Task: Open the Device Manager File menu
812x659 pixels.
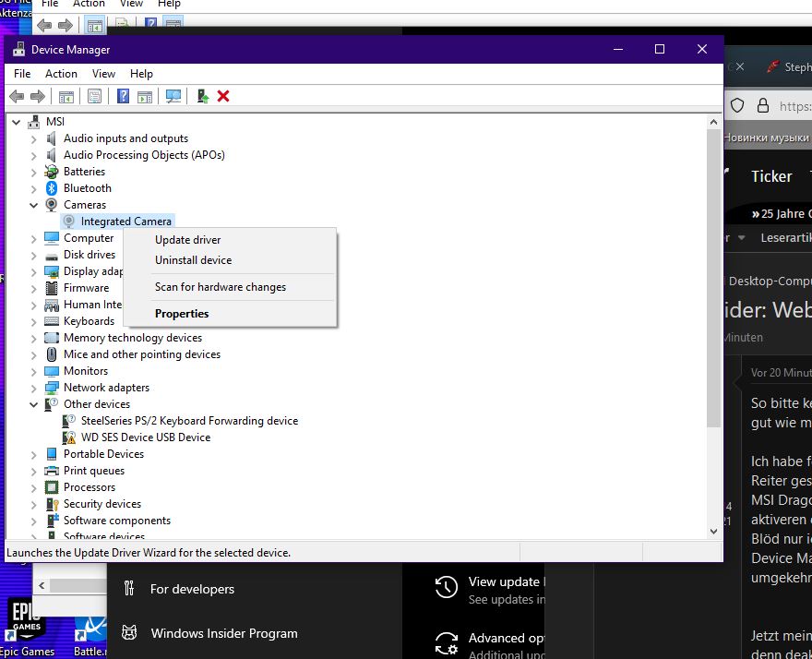Action: click(x=22, y=74)
